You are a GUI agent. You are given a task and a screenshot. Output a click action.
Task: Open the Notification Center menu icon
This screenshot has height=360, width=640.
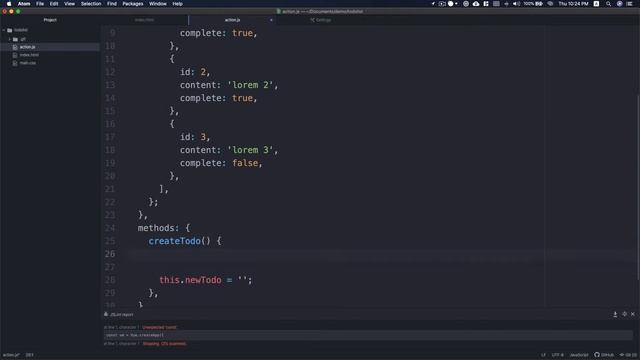coord(629,4)
